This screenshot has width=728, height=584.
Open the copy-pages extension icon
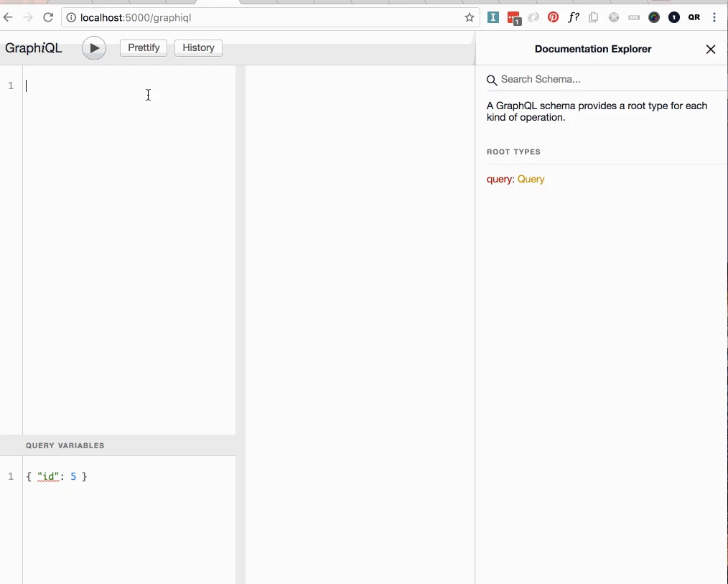[593, 18]
